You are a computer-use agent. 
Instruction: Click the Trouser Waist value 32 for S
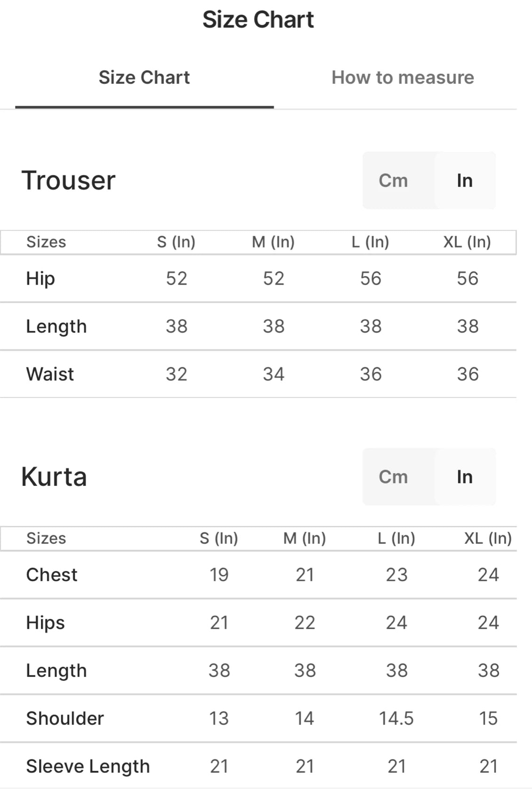point(176,374)
